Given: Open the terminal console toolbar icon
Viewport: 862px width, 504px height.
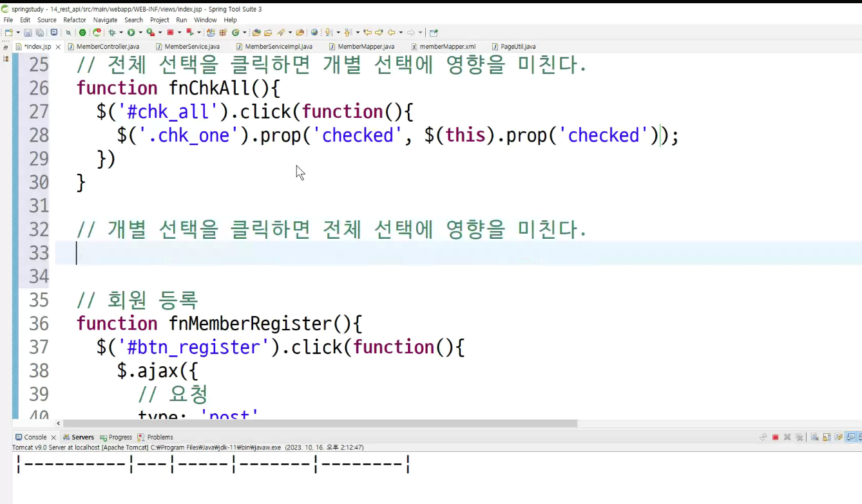Looking at the screenshot, I should [x=54, y=32].
